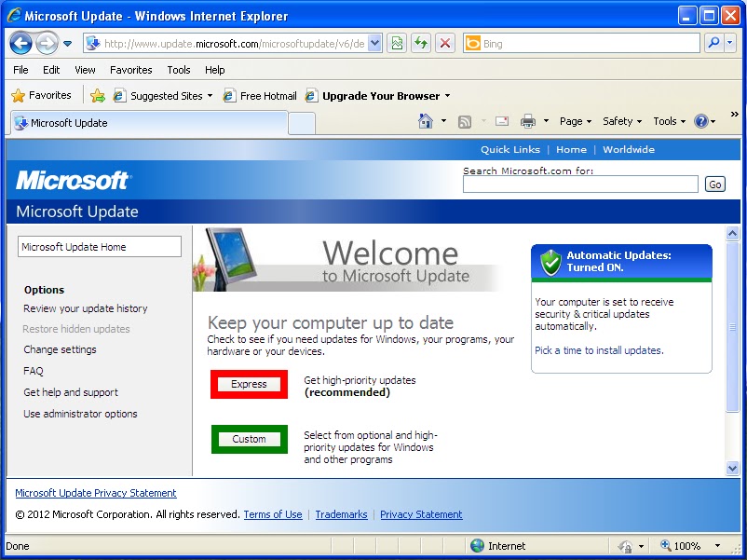Click the green shield Automatic Updates icon
The height and width of the screenshot is (560, 747).
point(550,262)
